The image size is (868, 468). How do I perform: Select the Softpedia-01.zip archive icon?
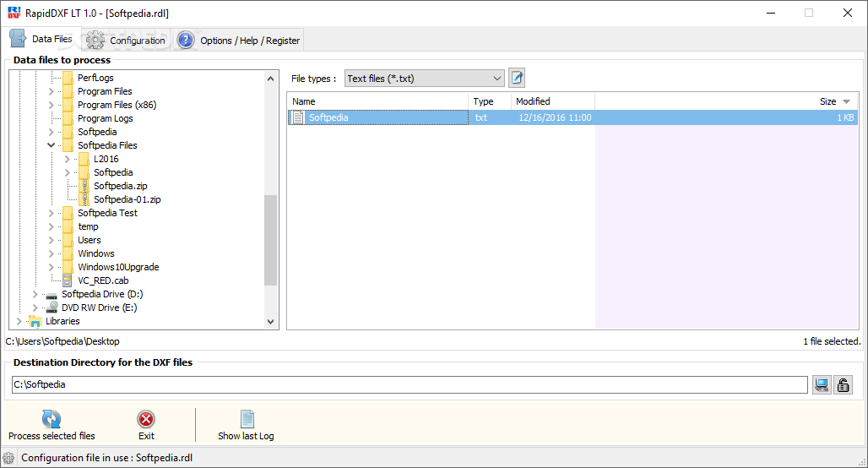click(84, 199)
